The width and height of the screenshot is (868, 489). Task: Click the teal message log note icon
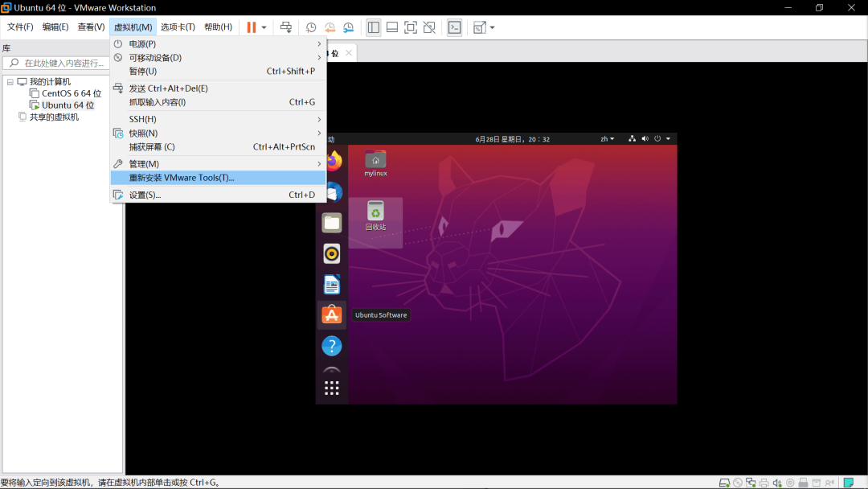[849, 483]
